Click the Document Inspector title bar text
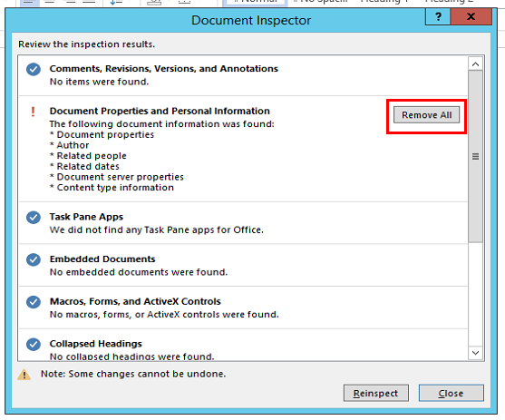 [251, 20]
